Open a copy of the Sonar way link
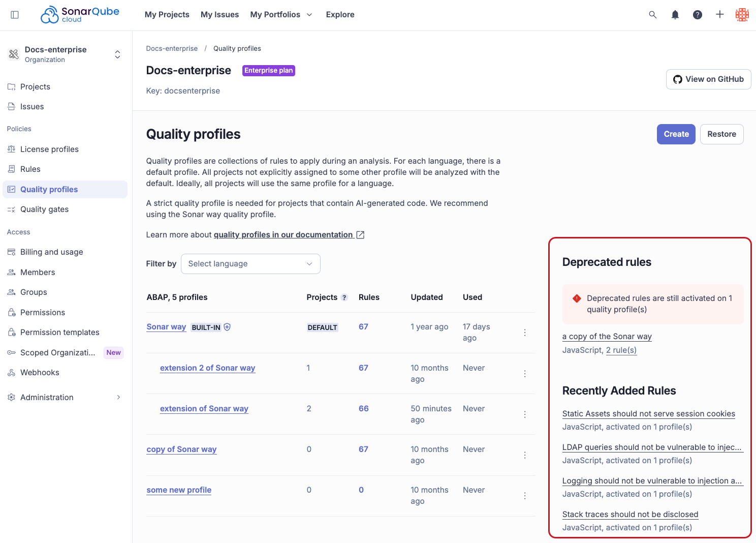The image size is (756, 543). 607,337
